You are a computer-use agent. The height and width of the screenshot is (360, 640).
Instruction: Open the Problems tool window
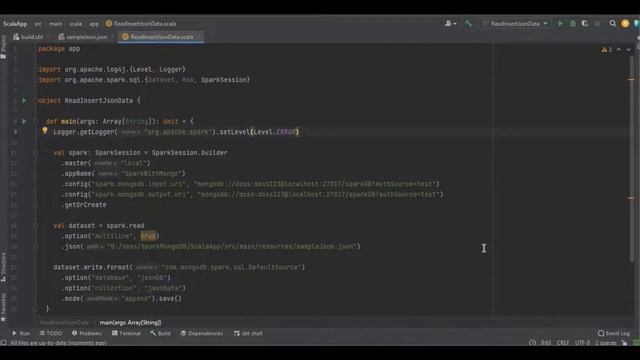pos(87,333)
